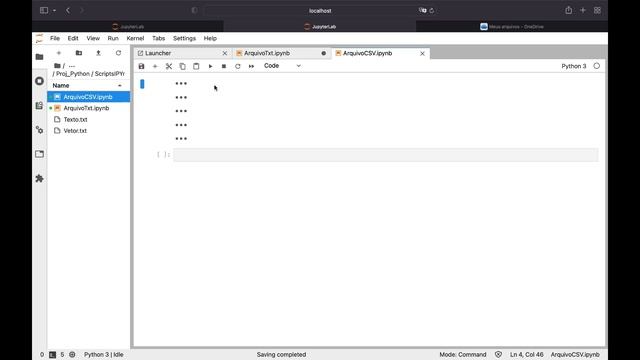Open the Property Inspector sidebar icon

pos(40,130)
